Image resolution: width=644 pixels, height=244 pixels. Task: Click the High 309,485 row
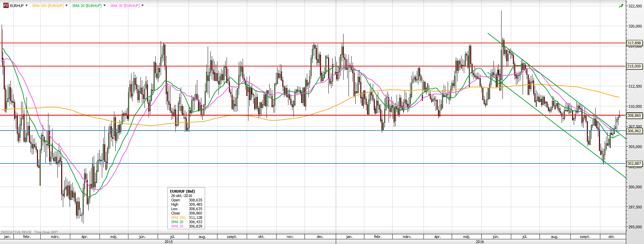coord(187,204)
